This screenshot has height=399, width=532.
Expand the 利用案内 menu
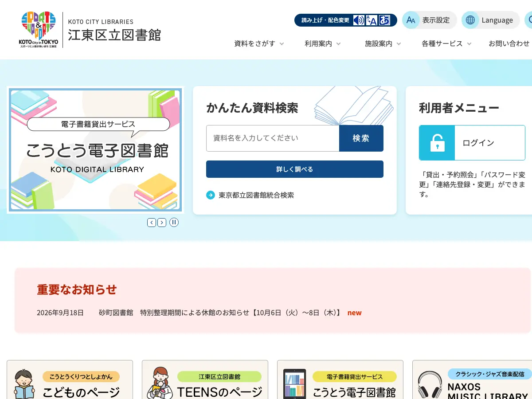point(323,43)
